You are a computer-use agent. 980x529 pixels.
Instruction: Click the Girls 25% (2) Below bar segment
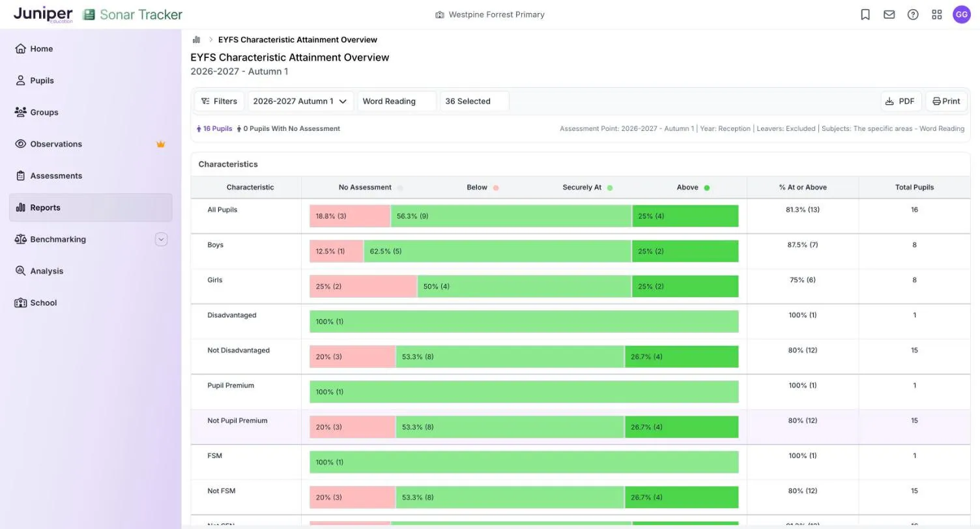(363, 287)
